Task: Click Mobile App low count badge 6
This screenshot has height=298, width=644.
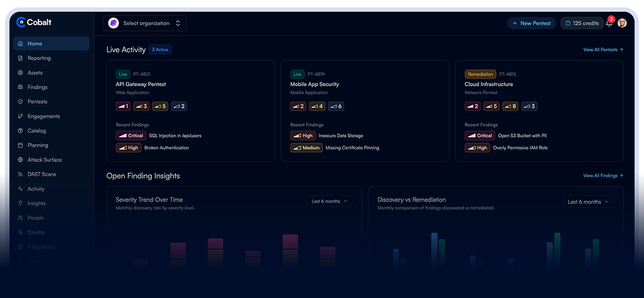Action: point(336,107)
